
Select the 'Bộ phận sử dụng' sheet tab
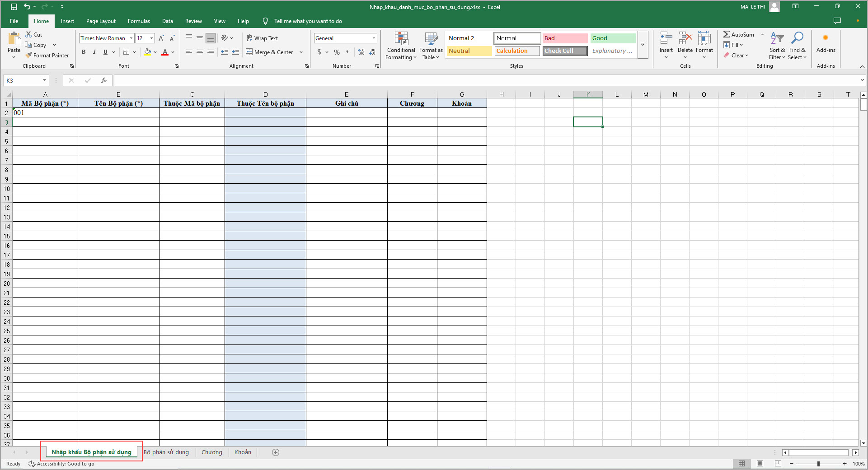tap(166, 452)
